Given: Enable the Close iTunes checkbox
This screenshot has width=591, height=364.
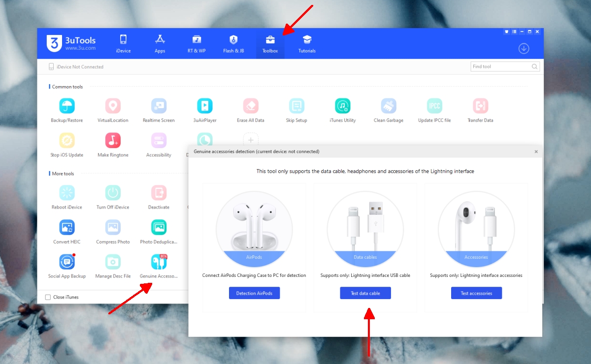Looking at the screenshot, I should [48, 297].
